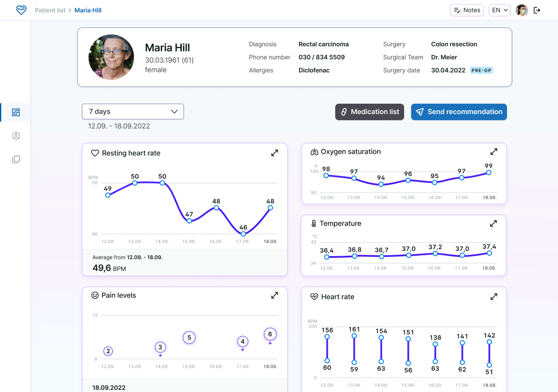Image resolution: width=558 pixels, height=392 pixels.
Task: Navigate back via the Patient list breadcrumb
Action: coord(50,10)
